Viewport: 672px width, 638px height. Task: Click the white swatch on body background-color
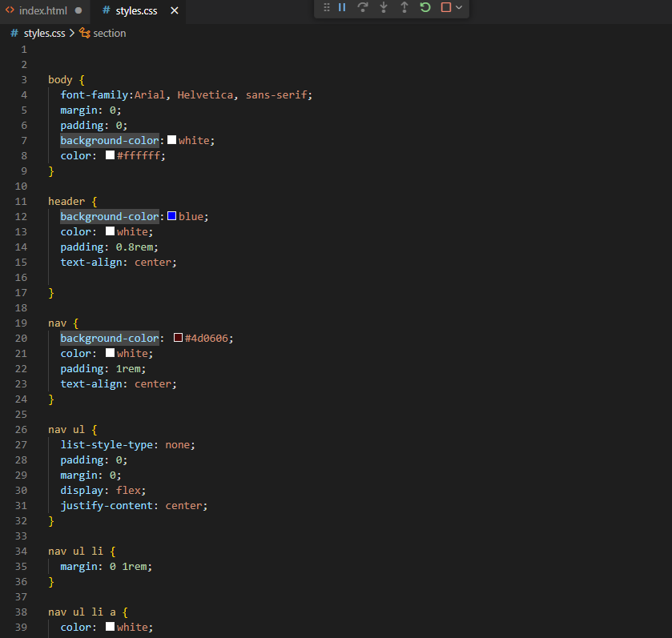coord(171,140)
